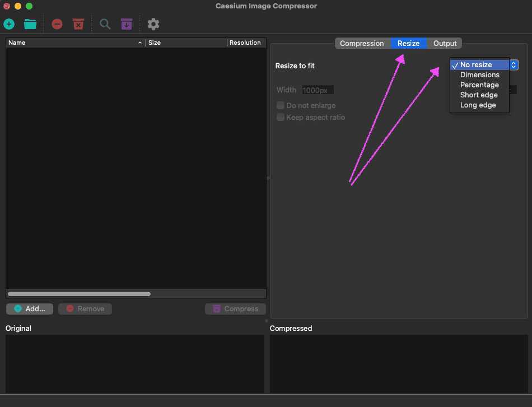Click the Width input field

[318, 90]
